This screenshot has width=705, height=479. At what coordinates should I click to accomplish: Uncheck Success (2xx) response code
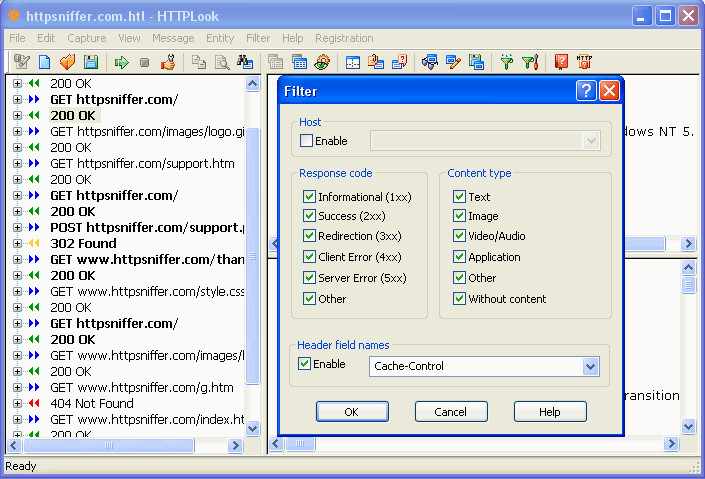click(309, 216)
